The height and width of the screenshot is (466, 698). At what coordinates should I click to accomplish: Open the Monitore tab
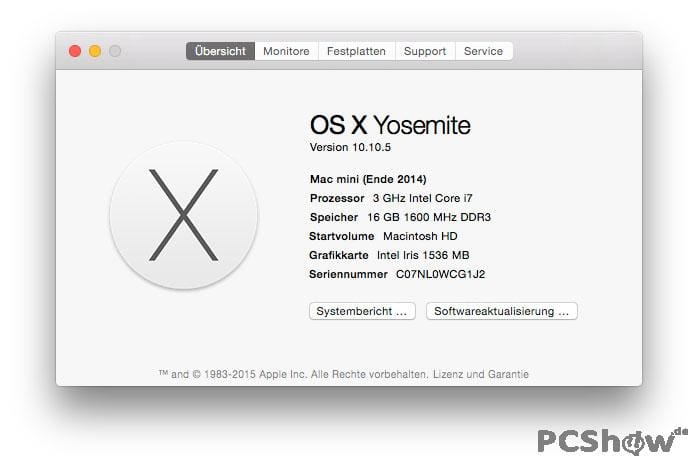tap(286, 51)
